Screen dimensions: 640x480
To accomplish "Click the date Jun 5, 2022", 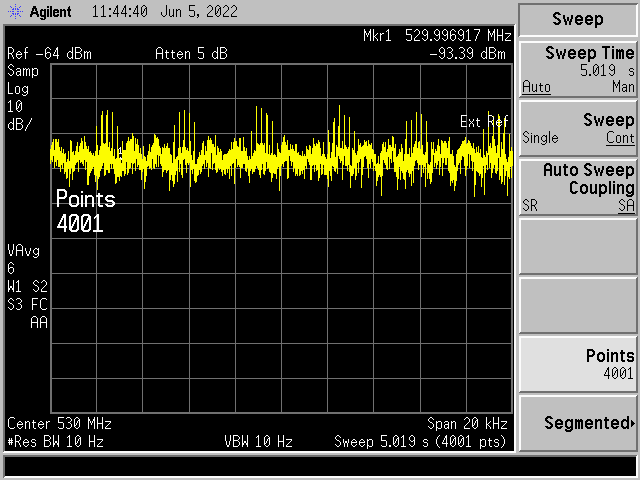I will click(199, 11).
